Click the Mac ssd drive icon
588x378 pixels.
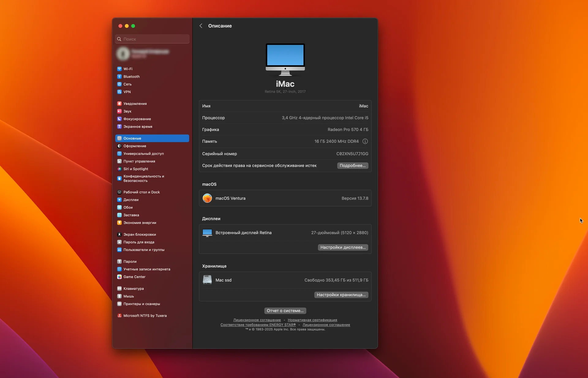(207, 280)
